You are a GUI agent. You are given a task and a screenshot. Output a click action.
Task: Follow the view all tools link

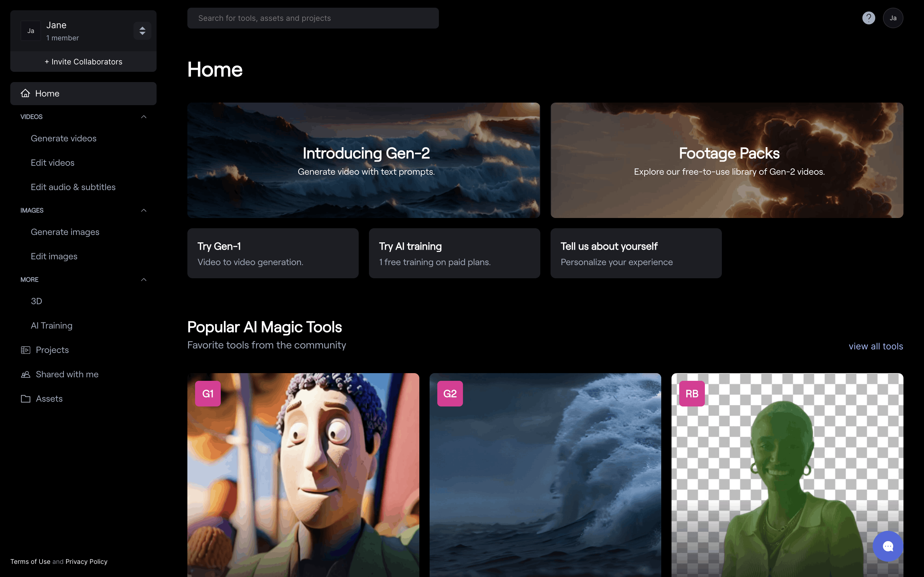876,346
